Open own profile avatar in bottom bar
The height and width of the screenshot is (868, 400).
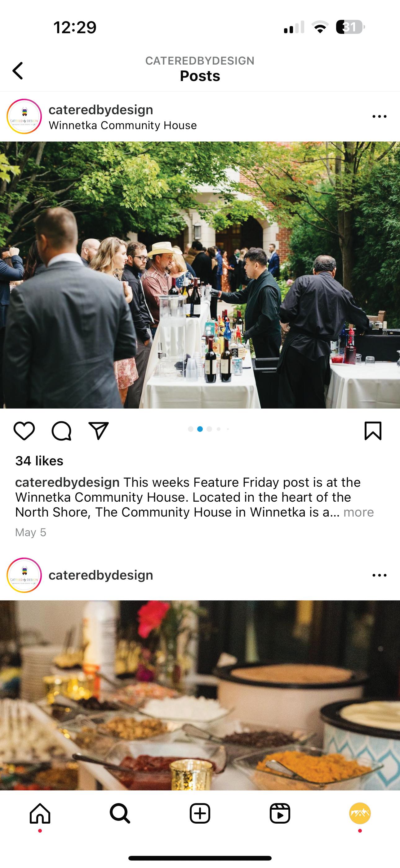pyautogui.click(x=360, y=813)
